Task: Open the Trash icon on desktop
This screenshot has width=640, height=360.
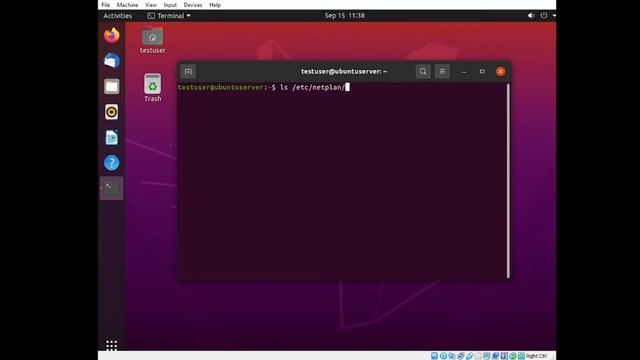Action: (x=153, y=88)
